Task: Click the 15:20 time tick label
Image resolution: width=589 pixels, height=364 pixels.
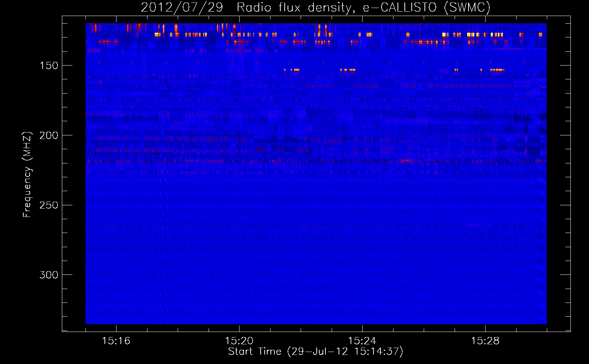Action: pos(239,341)
